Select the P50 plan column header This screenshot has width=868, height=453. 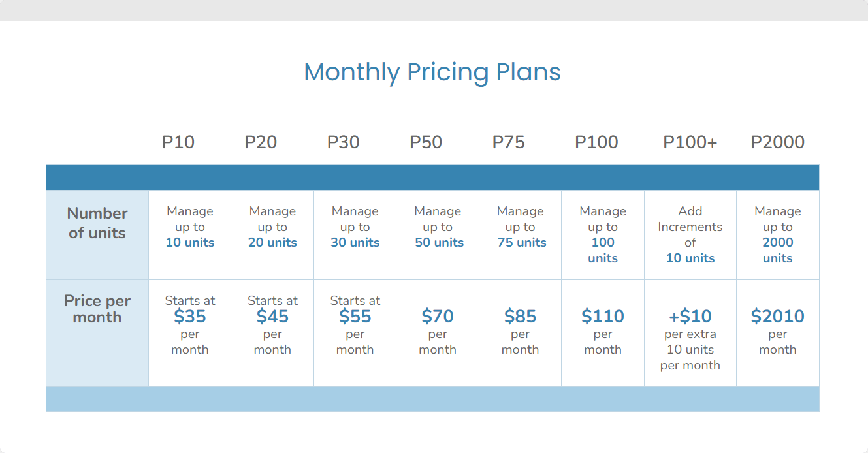click(x=426, y=142)
